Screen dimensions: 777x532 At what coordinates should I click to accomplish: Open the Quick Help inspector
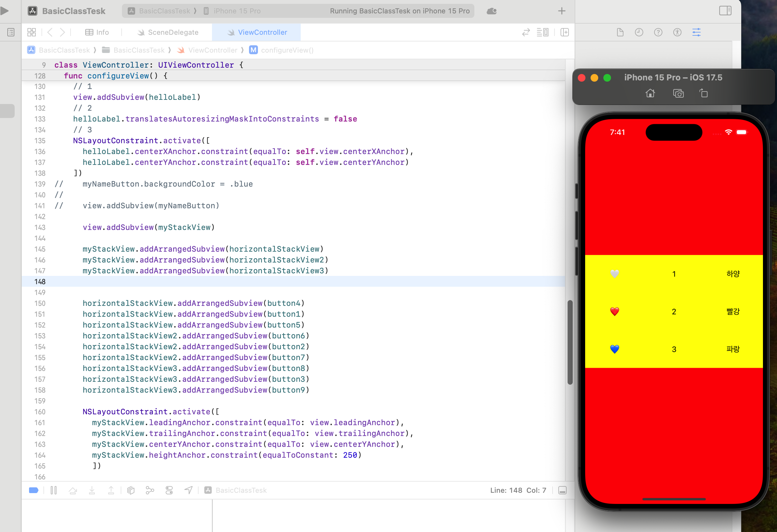[658, 33]
